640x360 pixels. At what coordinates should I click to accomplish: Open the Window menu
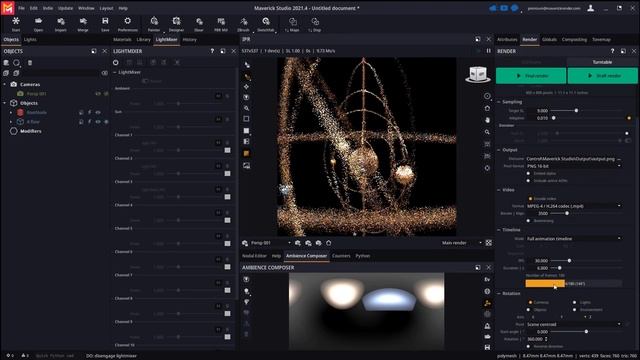(86, 8)
